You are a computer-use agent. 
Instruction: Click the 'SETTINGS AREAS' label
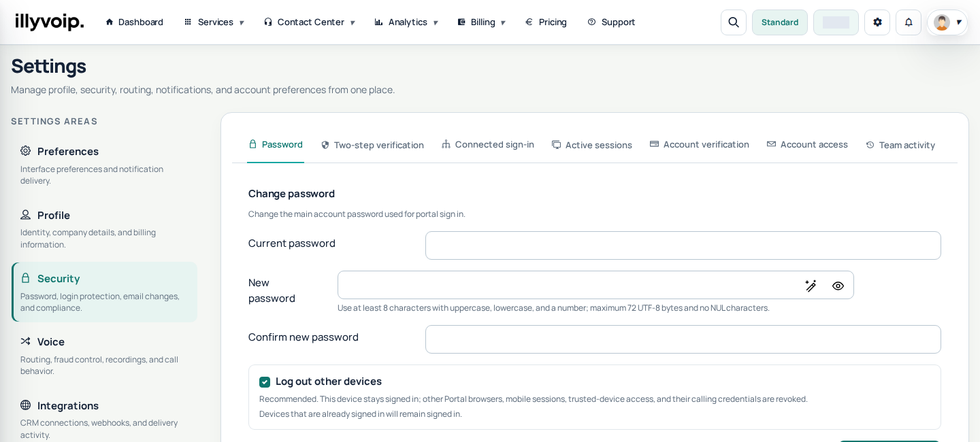point(54,121)
